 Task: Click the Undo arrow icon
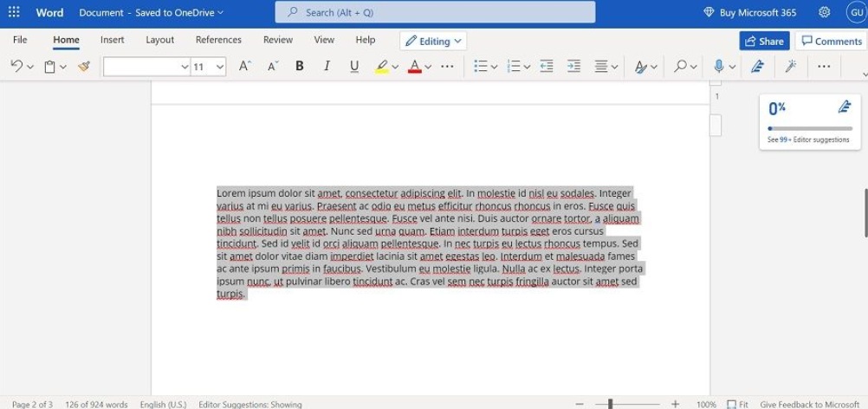click(x=16, y=67)
